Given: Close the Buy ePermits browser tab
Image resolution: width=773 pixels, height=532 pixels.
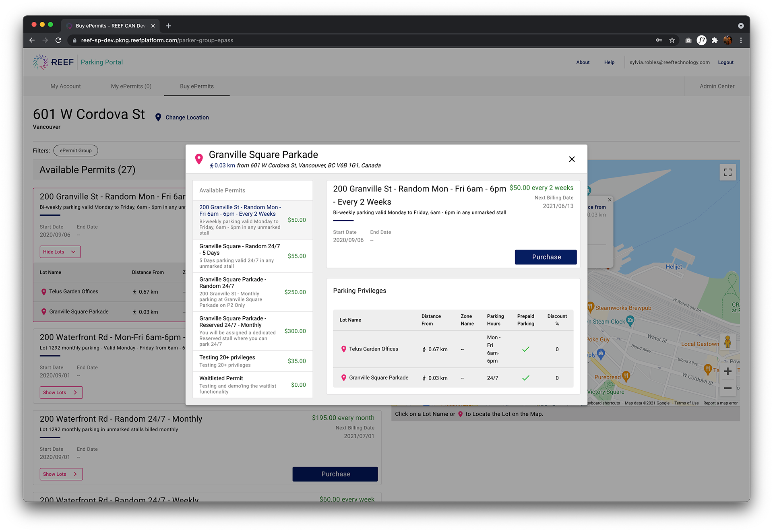Looking at the screenshot, I should point(153,26).
